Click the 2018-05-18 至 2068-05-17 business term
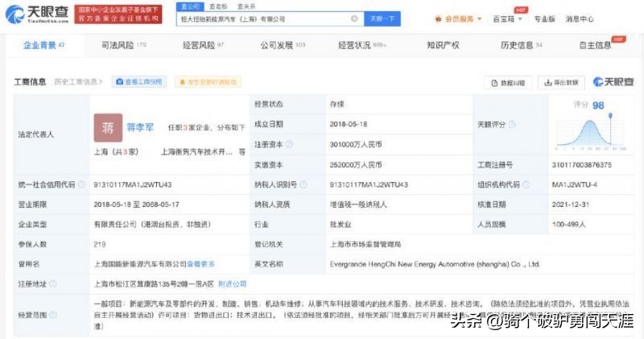Viewport: 644px width, 339px height. click(x=136, y=205)
